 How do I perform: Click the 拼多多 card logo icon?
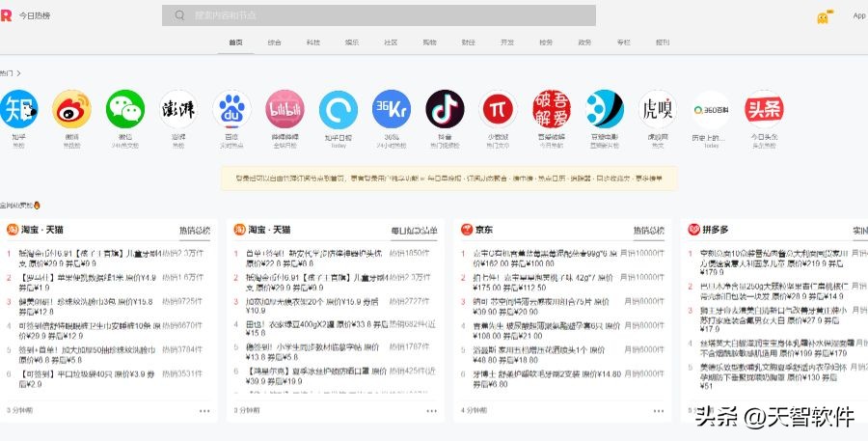coord(693,230)
